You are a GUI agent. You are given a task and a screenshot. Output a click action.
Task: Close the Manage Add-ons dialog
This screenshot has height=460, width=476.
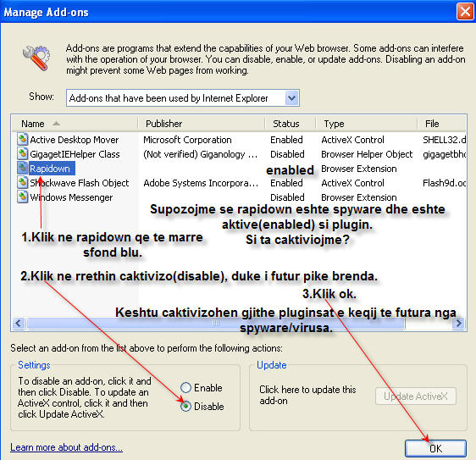click(465, 12)
